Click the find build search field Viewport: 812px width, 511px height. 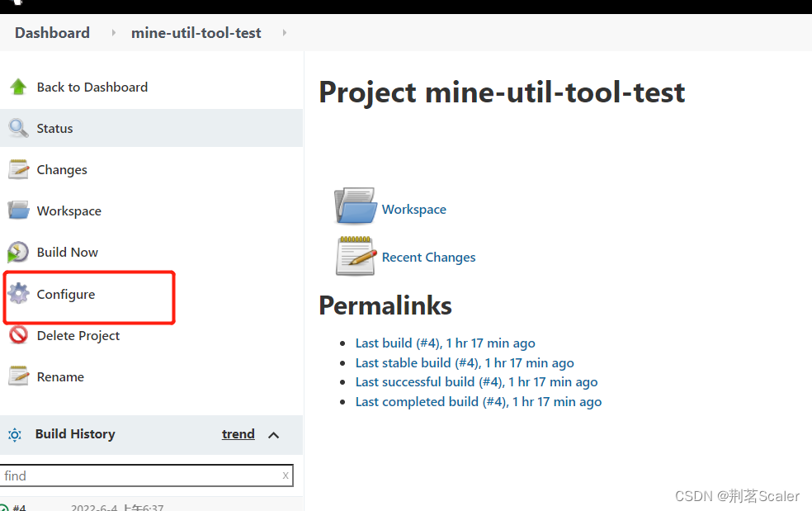[140, 476]
